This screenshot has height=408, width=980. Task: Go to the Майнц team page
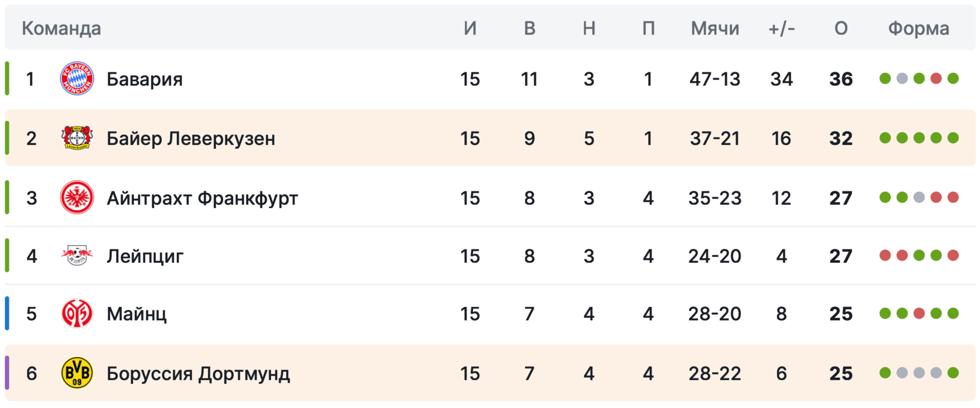coord(136,314)
